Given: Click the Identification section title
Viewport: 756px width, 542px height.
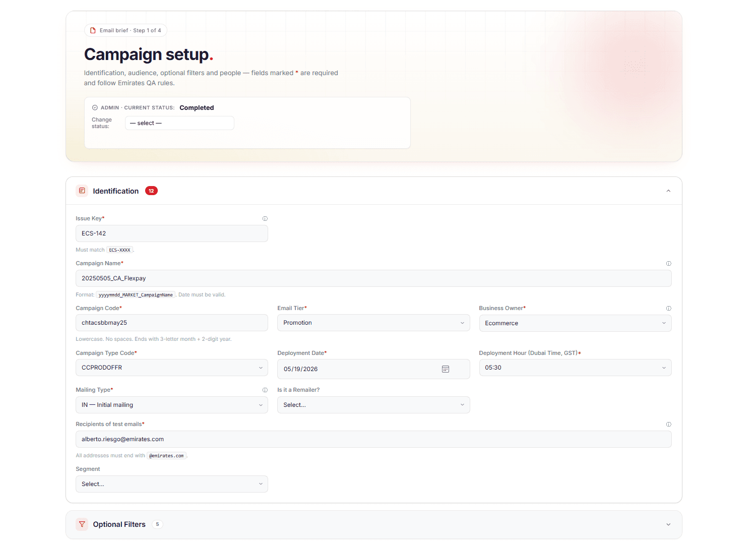Looking at the screenshot, I should pyautogui.click(x=115, y=191).
